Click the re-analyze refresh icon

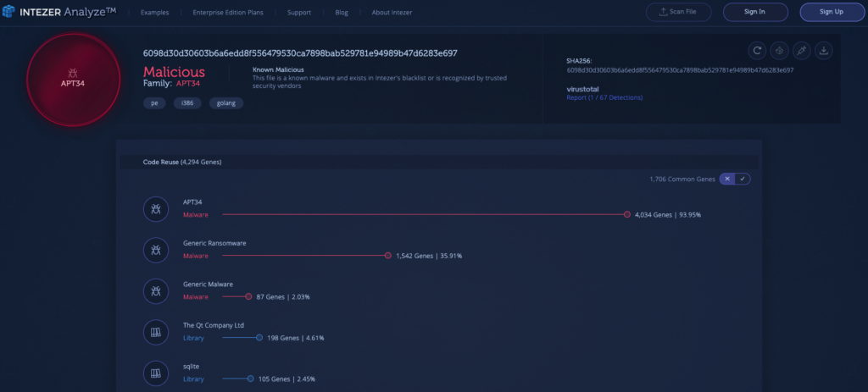coord(757,51)
